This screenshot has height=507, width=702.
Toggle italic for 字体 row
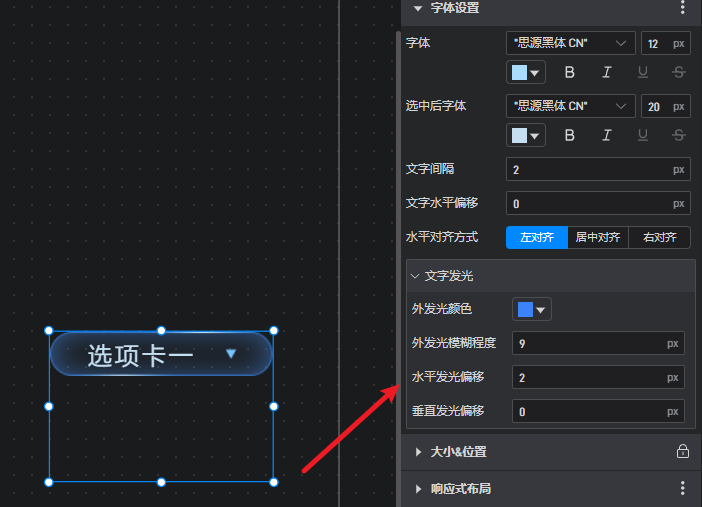606,72
